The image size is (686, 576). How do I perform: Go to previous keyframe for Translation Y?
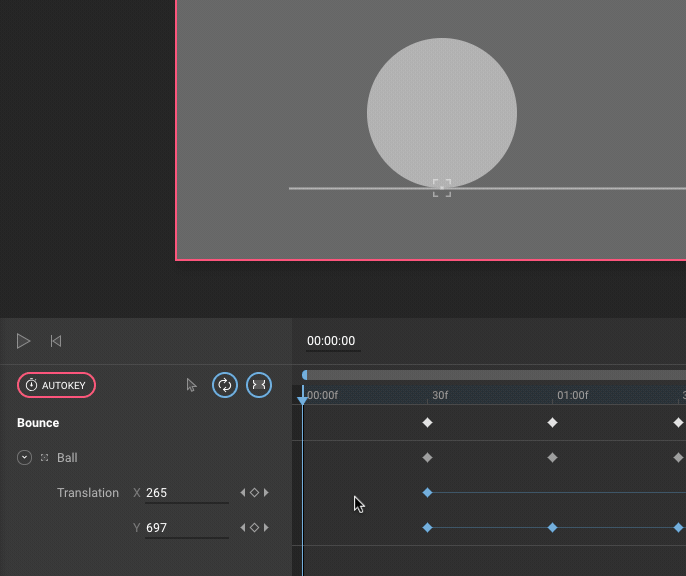pos(242,528)
